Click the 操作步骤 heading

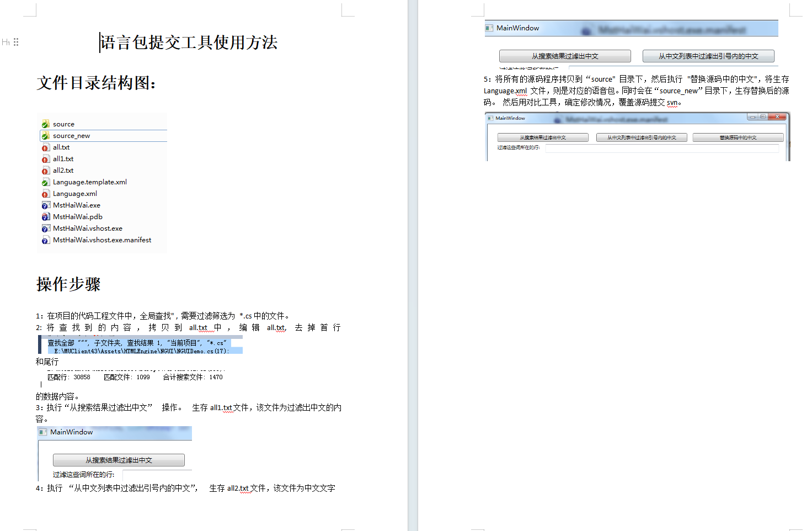click(x=68, y=284)
